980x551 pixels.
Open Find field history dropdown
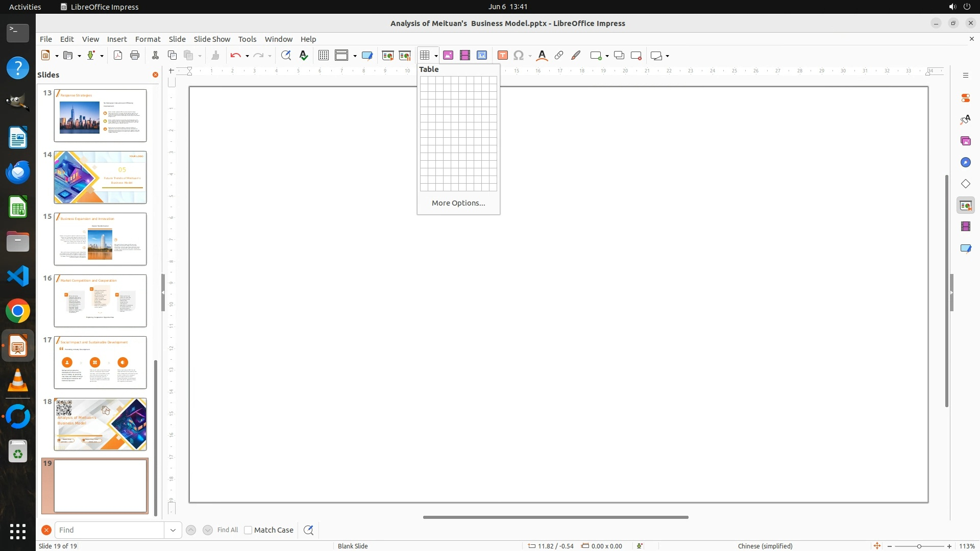click(x=173, y=530)
